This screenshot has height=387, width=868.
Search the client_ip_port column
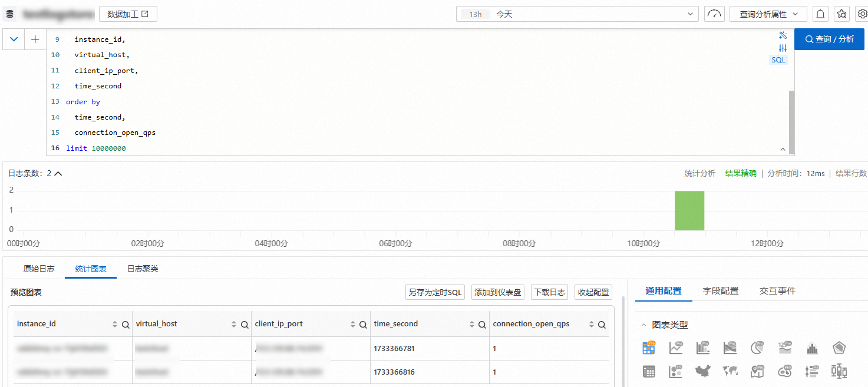[364, 325]
